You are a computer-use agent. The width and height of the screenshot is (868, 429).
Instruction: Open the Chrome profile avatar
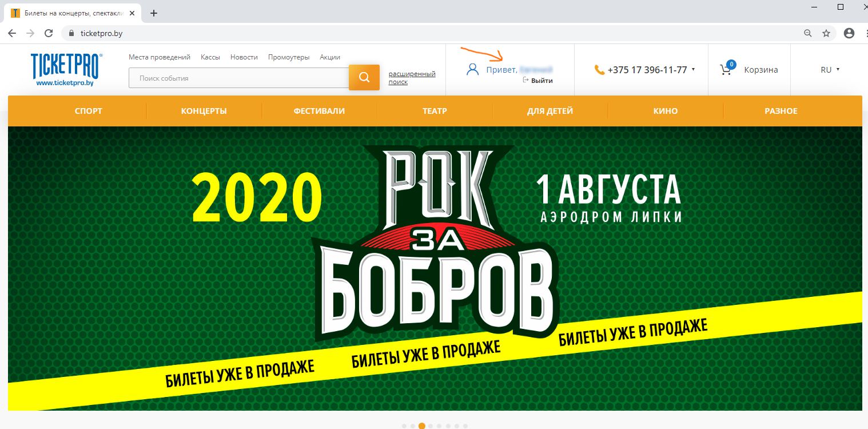pyautogui.click(x=849, y=33)
